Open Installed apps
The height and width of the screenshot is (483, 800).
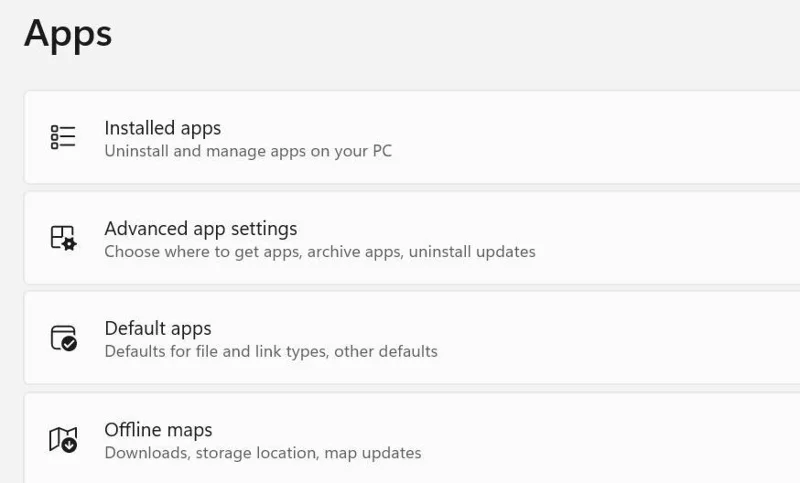[x=412, y=137]
